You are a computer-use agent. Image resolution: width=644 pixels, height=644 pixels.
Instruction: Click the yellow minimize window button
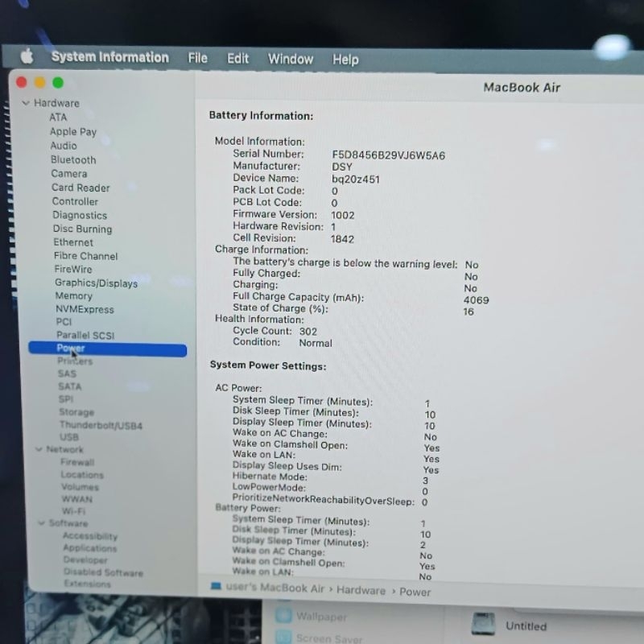[39, 82]
